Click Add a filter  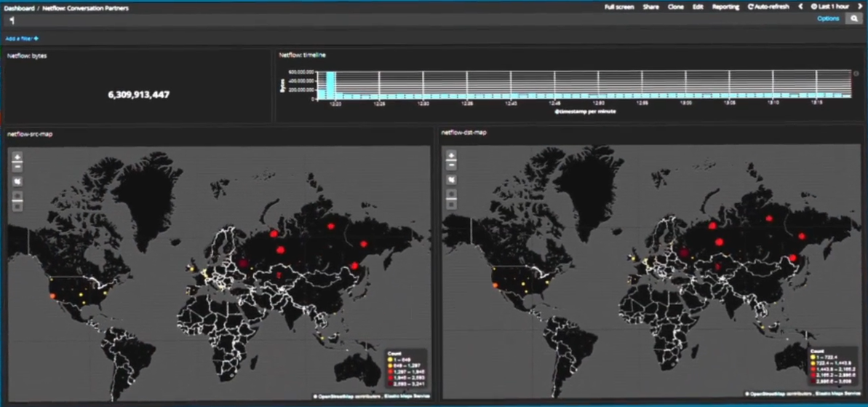22,39
